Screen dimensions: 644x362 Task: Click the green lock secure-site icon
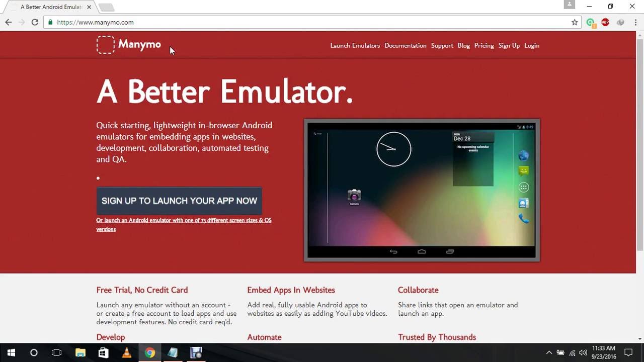click(x=50, y=22)
